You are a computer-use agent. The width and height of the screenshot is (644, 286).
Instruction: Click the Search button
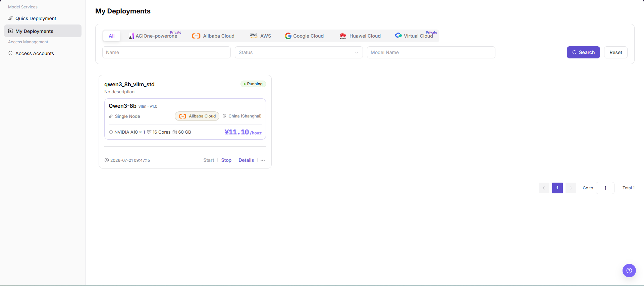(583, 52)
